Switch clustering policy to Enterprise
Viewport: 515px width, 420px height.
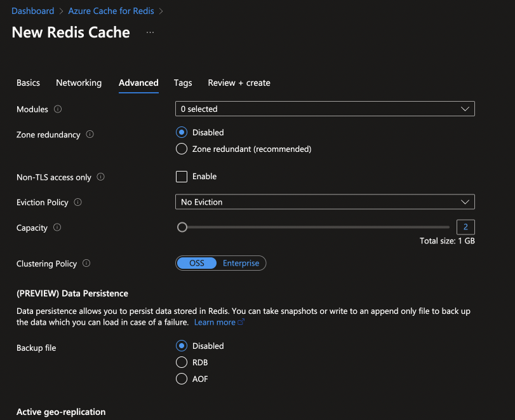[x=241, y=263]
